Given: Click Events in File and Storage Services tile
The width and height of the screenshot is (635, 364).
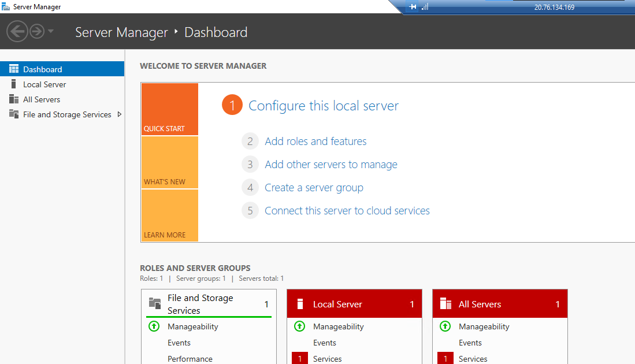Looking at the screenshot, I should (x=179, y=343).
